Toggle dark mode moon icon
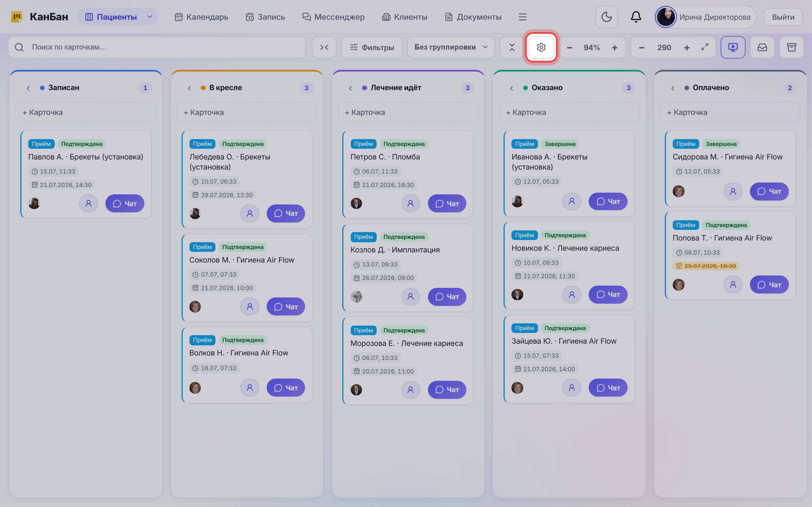 [x=606, y=17]
